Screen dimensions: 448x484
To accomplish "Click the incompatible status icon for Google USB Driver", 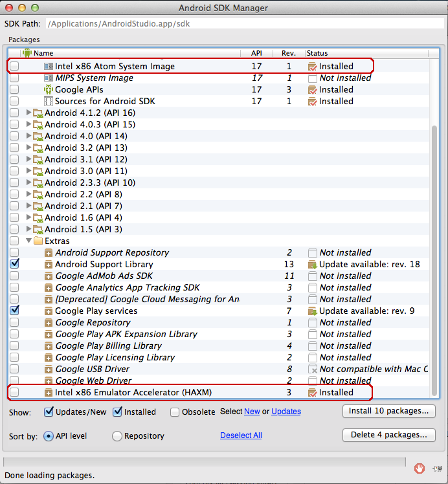I will tap(313, 369).
